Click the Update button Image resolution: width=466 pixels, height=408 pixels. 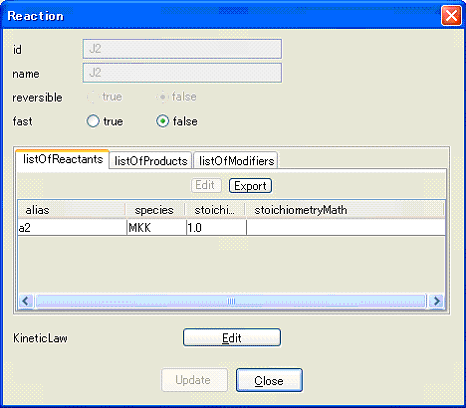194,380
